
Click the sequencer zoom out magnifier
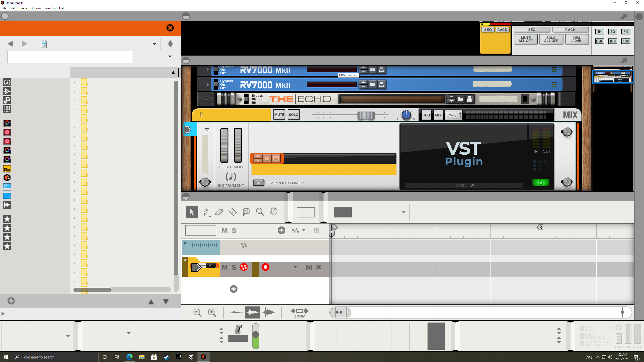(x=197, y=312)
